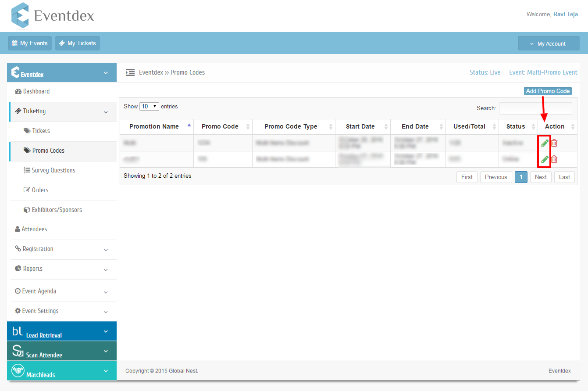Click 'Copyright © 2015 Global Nest.' footer text
Viewport: 588px width, 391px height.
162,371
